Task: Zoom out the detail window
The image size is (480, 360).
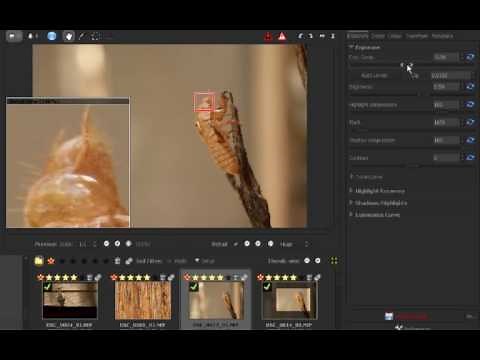Action: (247, 244)
